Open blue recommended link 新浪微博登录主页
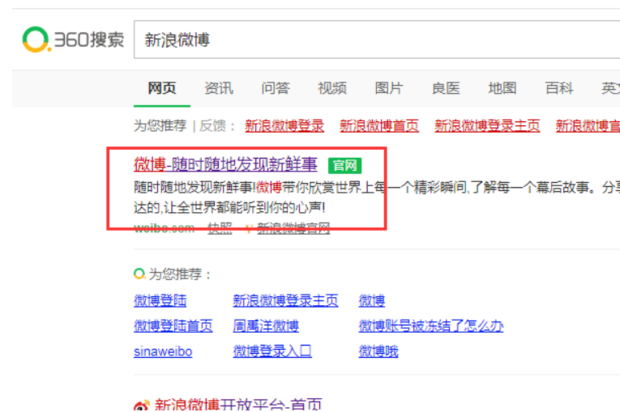The height and width of the screenshot is (412, 620). tap(285, 301)
